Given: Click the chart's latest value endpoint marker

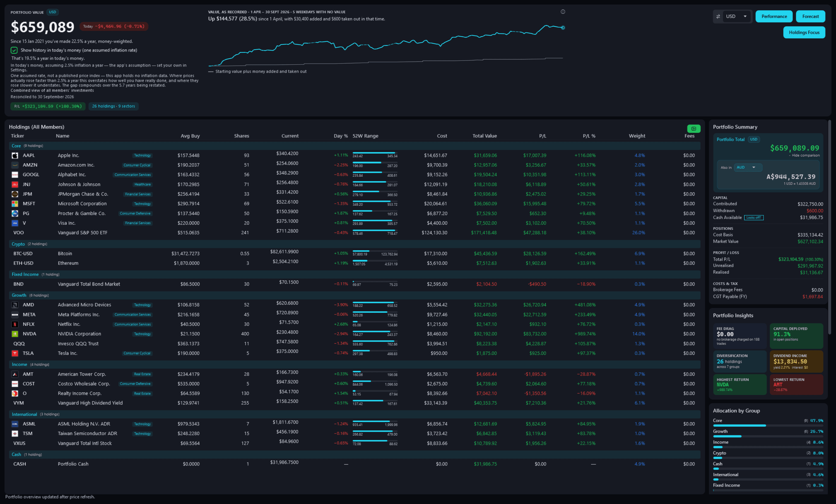Looking at the screenshot, I should (563, 28).
